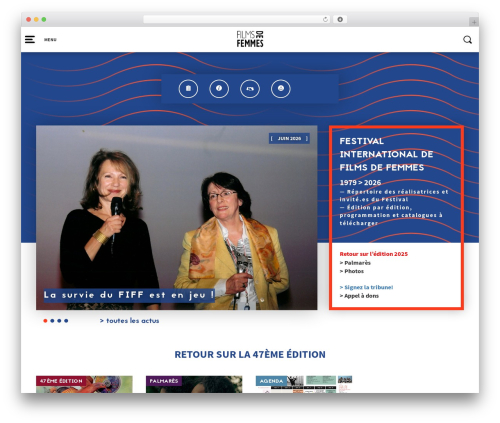Open the Photos link in sidebar

point(352,271)
